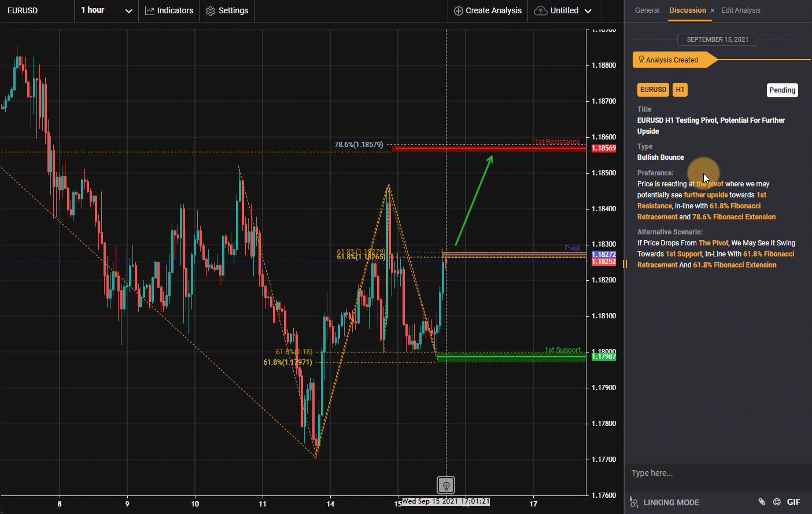
Task: Click the H1 timeframe tag
Action: [680, 90]
